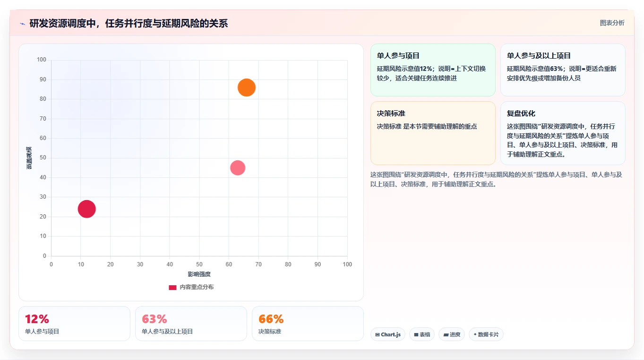Click the Chart.js chip icon
The image size is (644, 360).
(378, 334)
